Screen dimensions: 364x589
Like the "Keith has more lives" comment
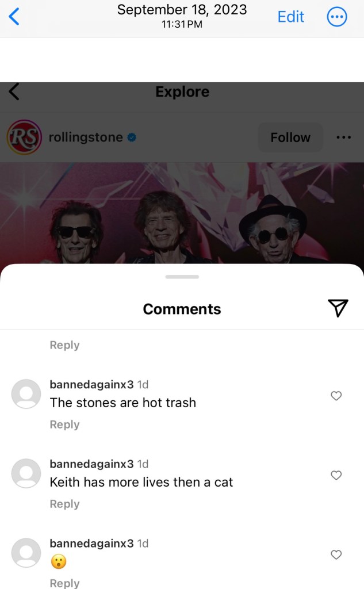pyautogui.click(x=336, y=475)
